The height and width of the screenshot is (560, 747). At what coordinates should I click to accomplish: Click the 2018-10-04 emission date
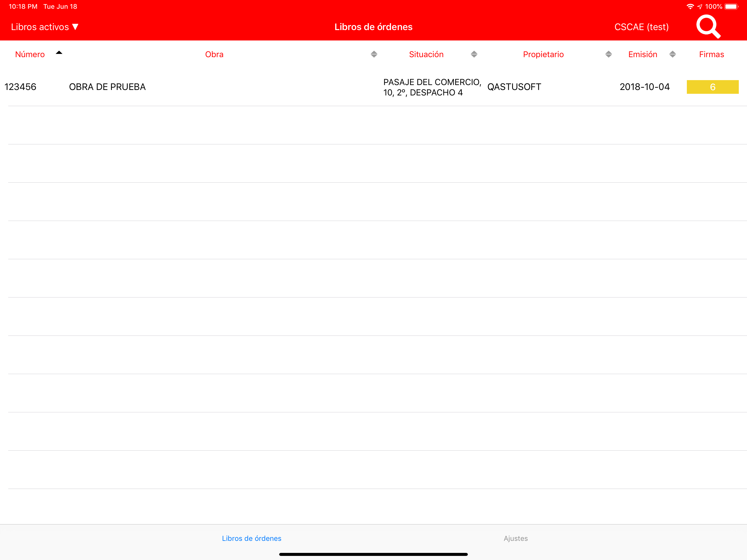pos(644,87)
